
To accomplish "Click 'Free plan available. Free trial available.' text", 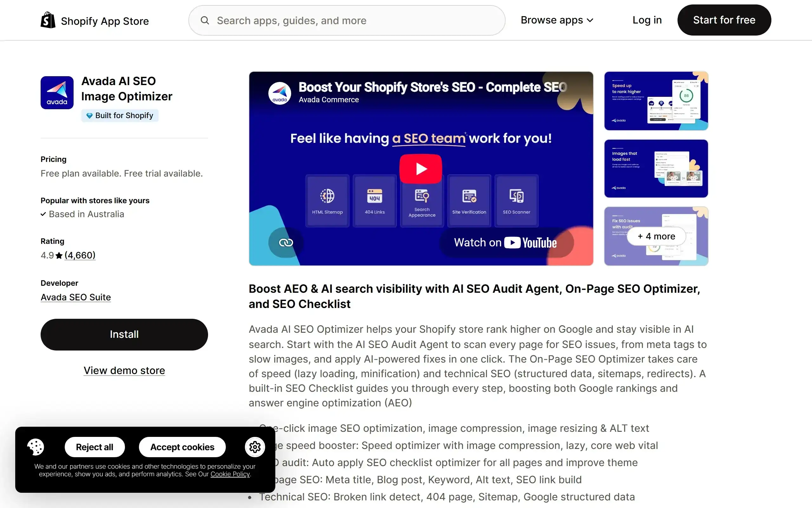I will tap(122, 173).
